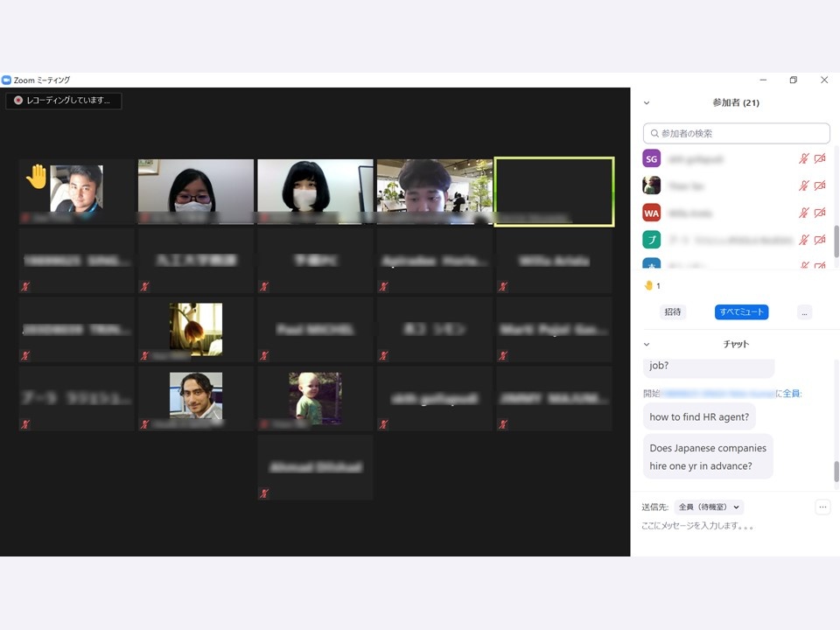The width and height of the screenshot is (840, 630).
Task: Click the 招待 invite button
Action: pyautogui.click(x=672, y=312)
